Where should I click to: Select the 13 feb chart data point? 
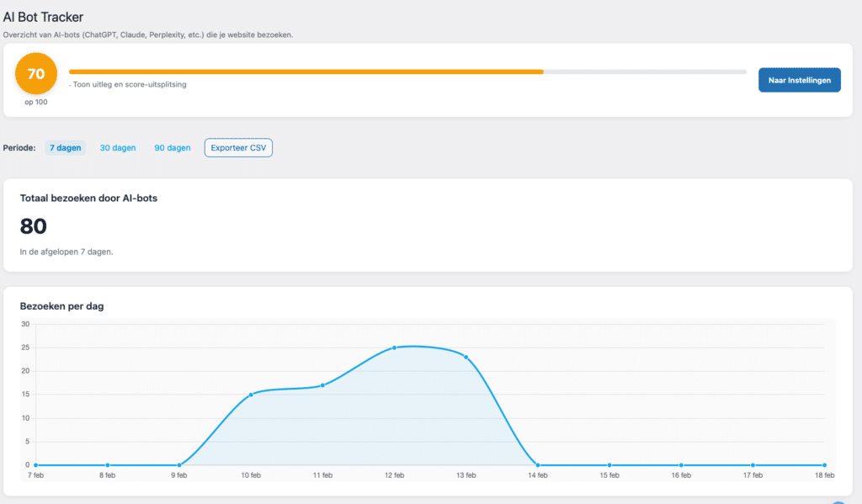[x=466, y=357]
